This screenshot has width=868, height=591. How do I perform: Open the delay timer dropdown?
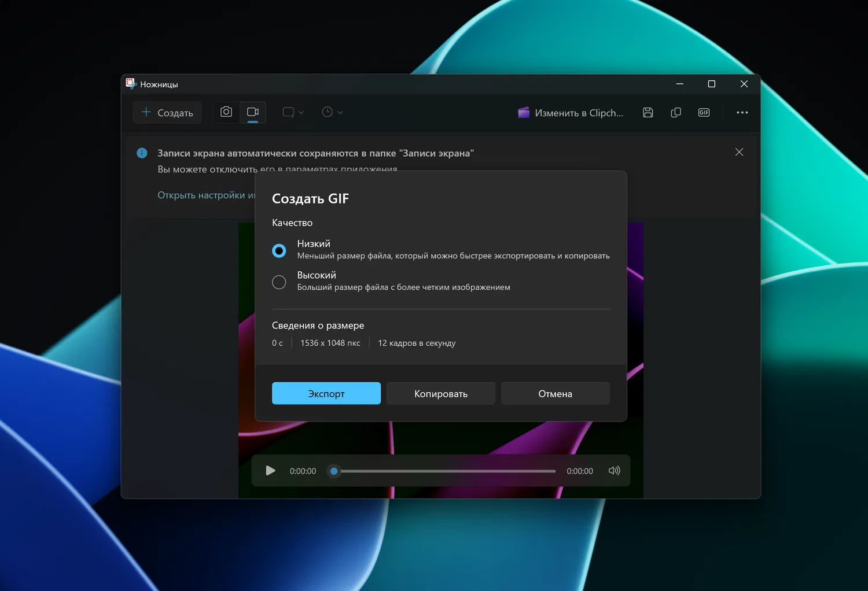coord(332,112)
